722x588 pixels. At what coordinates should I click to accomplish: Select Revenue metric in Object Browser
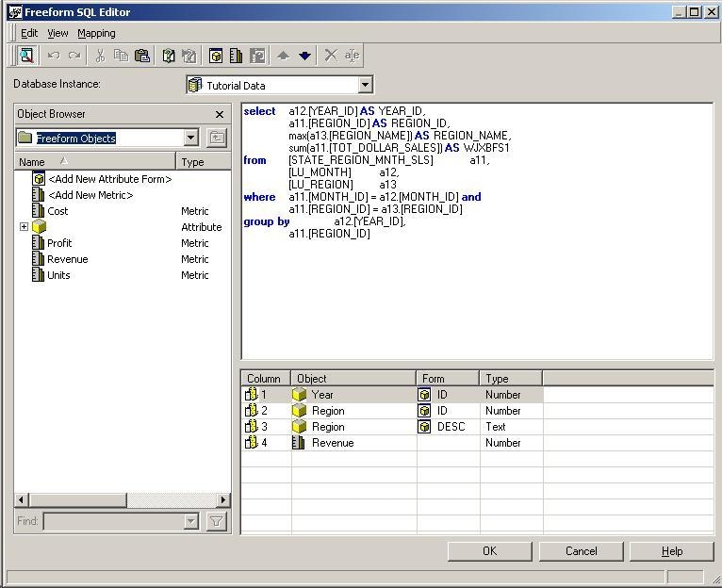coord(67,259)
